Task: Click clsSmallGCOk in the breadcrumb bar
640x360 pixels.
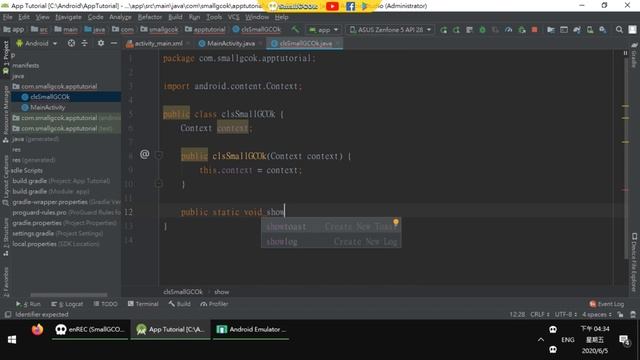Action: (x=183, y=292)
